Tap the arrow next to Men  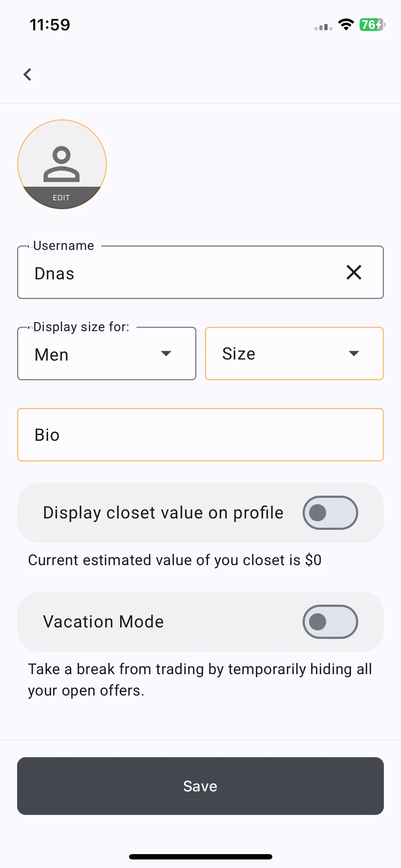coord(166,353)
